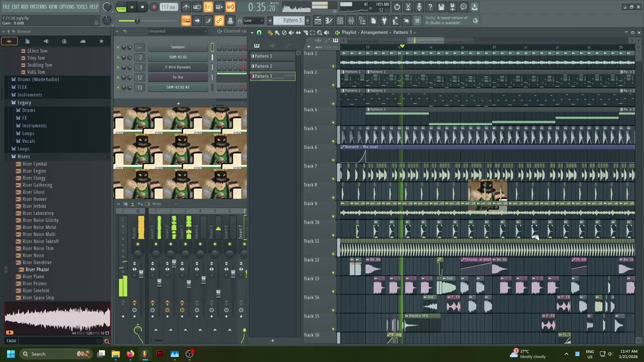This screenshot has width=644, height=362.
Task: Select the Slice tool in Playlist toolbar
Action: [305, 32]
